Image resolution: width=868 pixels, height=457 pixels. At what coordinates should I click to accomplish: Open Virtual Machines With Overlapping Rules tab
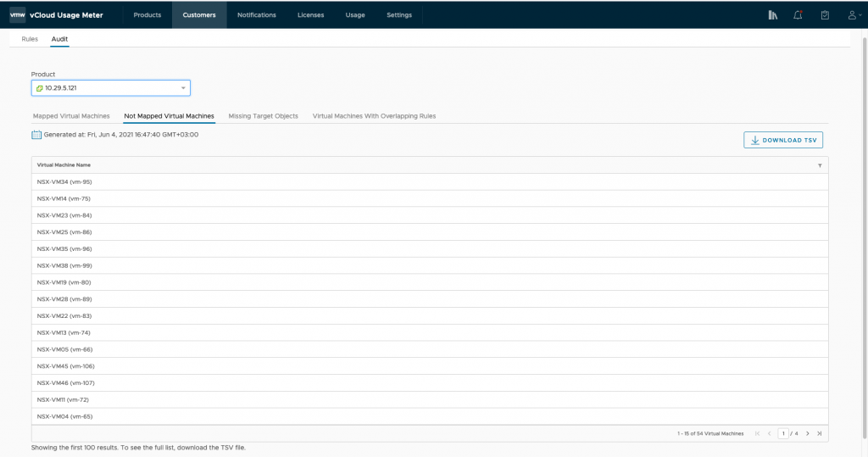(374, 116)
